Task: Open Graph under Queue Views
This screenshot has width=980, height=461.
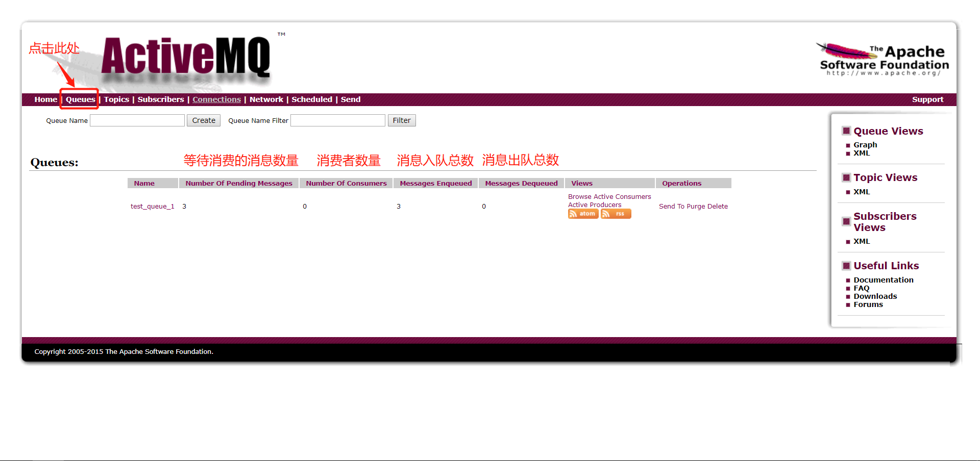Action: click(x=865, y=145)
